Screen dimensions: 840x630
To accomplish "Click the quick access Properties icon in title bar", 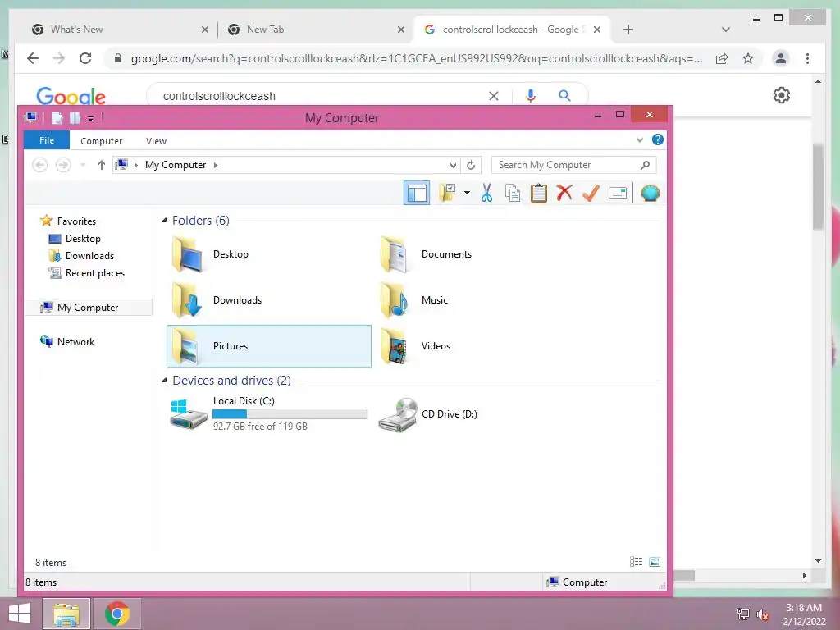I will click(x=57, y=118).
